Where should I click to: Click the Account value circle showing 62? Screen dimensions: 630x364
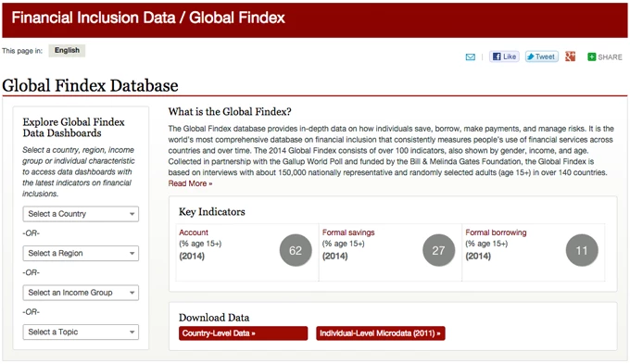pos(296,250)
